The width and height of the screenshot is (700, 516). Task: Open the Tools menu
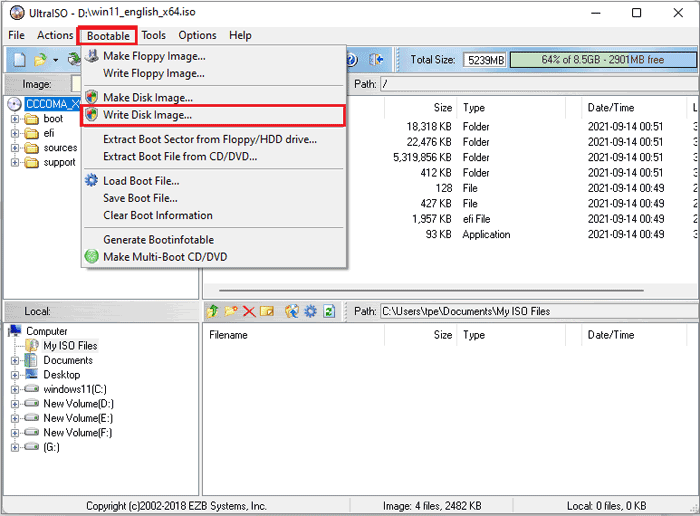154,35
